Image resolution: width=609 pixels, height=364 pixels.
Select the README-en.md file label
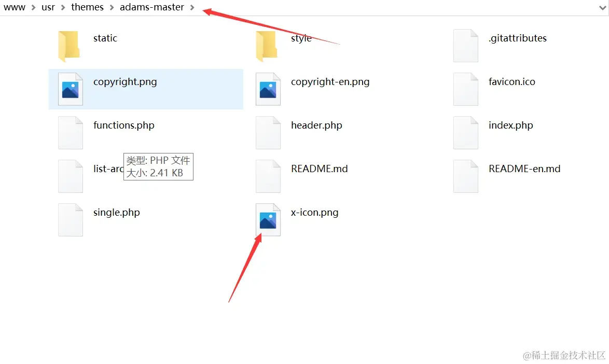tap(524, 169)
